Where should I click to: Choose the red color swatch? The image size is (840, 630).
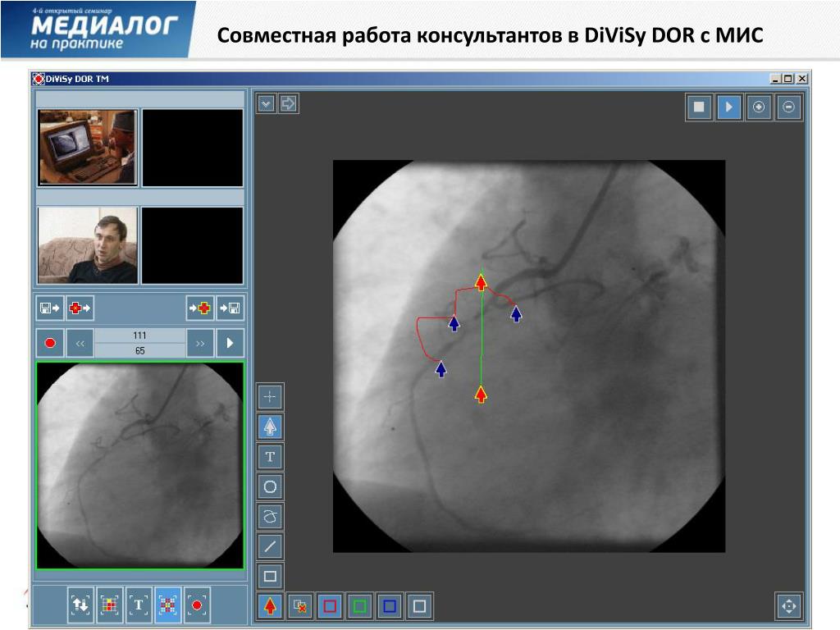pos(330,606)
